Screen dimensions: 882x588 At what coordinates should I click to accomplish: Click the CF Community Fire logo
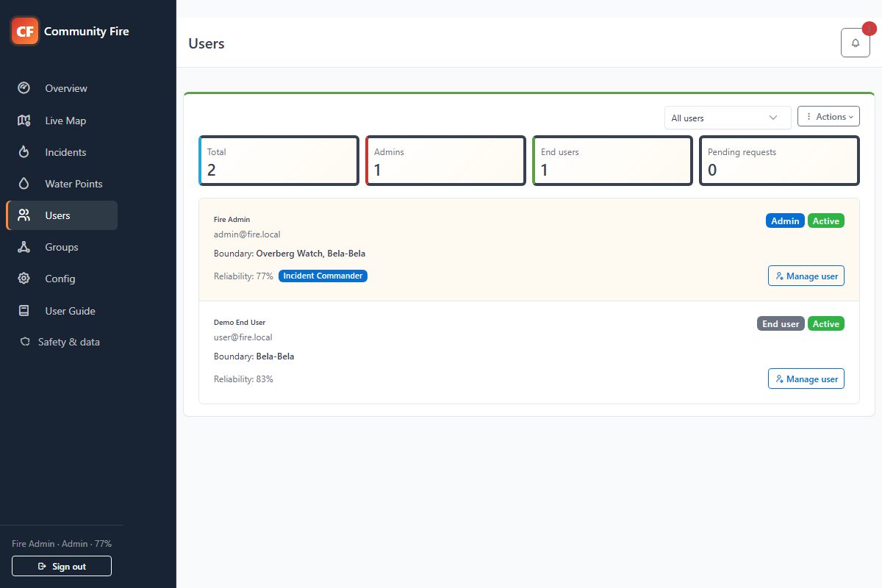click(x=25, y=31)
